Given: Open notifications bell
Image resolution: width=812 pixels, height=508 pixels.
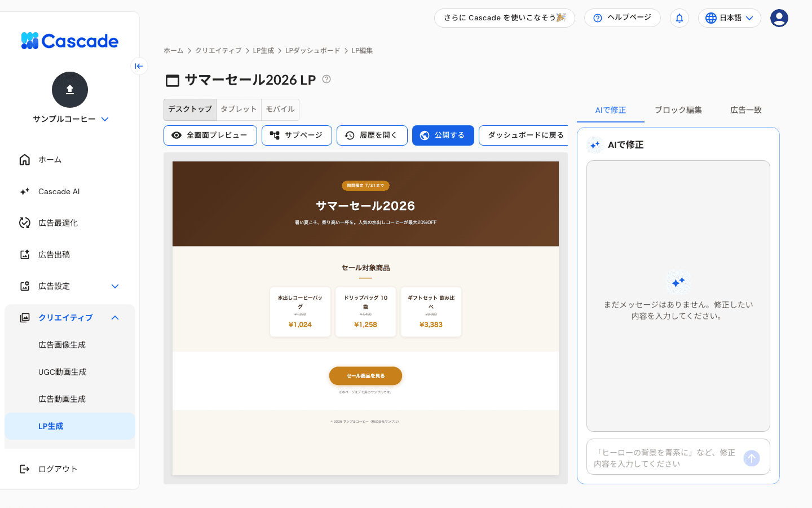Looking at the screenshot, I should 679,18.
